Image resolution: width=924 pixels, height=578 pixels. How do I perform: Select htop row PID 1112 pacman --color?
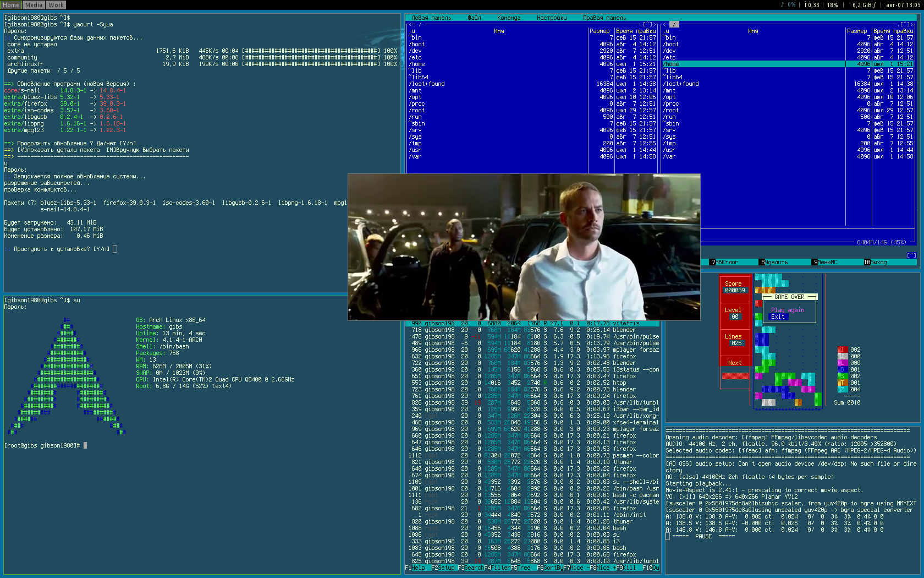[532, 455]
